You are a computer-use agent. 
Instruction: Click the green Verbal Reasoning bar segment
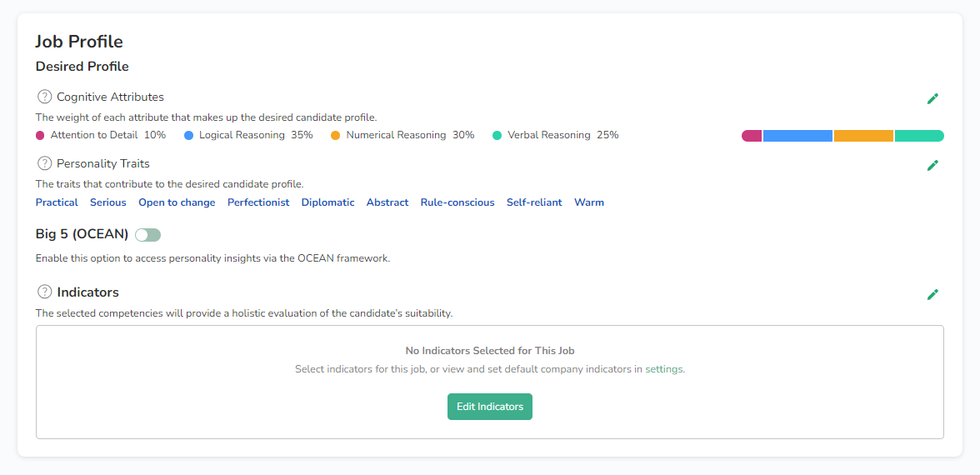click(919, 136)
